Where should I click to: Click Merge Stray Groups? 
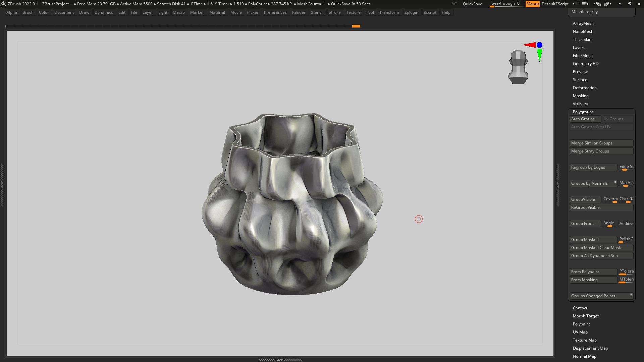[x=601, y=151]
